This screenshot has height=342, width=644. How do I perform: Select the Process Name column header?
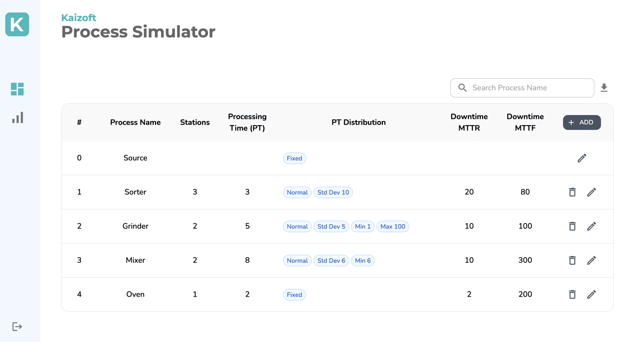[135, 122]
